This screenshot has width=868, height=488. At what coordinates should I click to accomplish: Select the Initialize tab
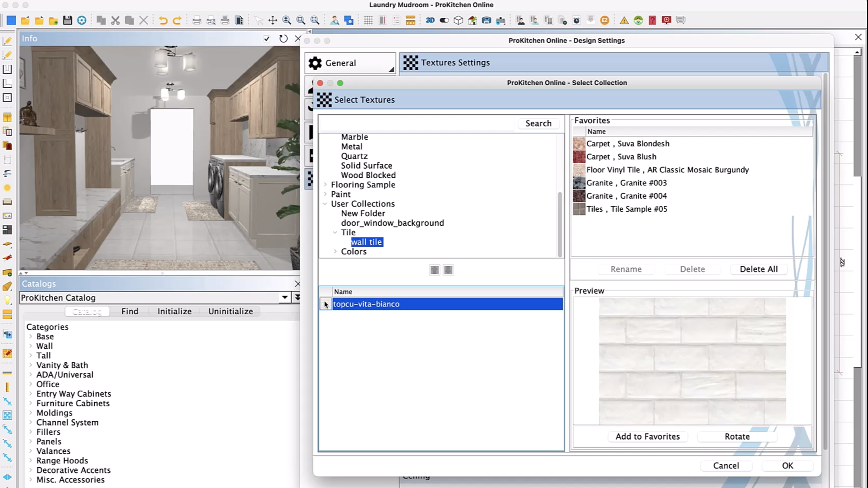(175, 311)
